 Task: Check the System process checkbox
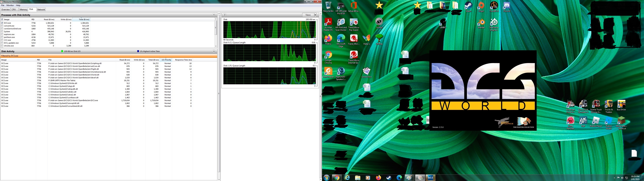[2, 32]
